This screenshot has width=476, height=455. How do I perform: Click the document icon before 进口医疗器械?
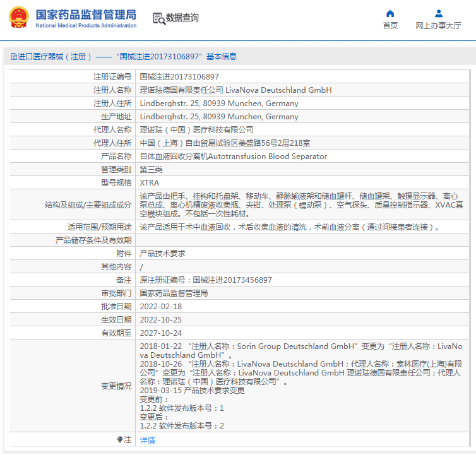click(13, 57)
